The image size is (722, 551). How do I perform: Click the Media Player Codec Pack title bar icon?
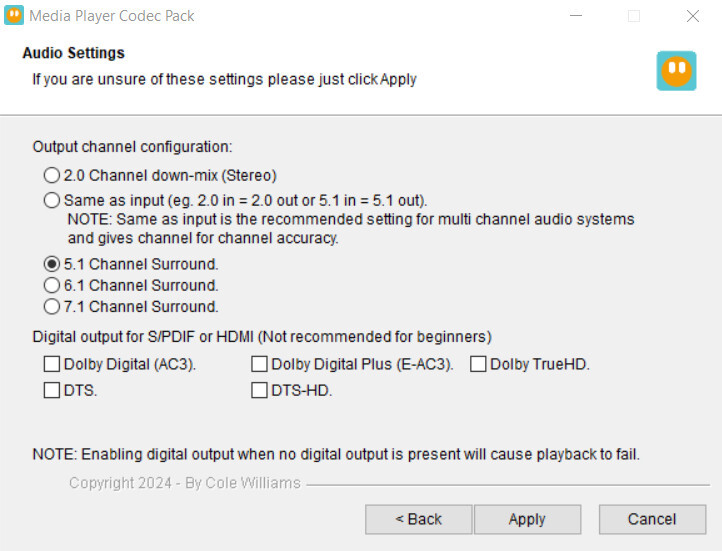tap(14, 16)
